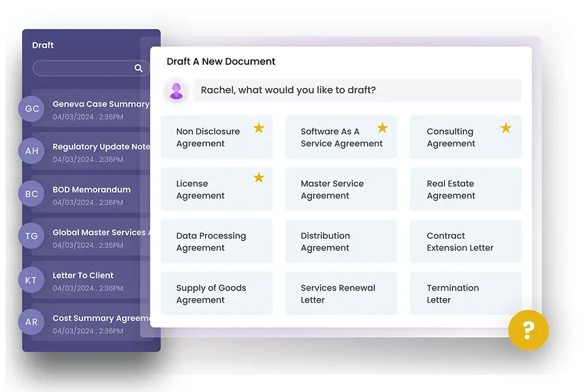Open the yellow question mark help icon

coord(529,330)
